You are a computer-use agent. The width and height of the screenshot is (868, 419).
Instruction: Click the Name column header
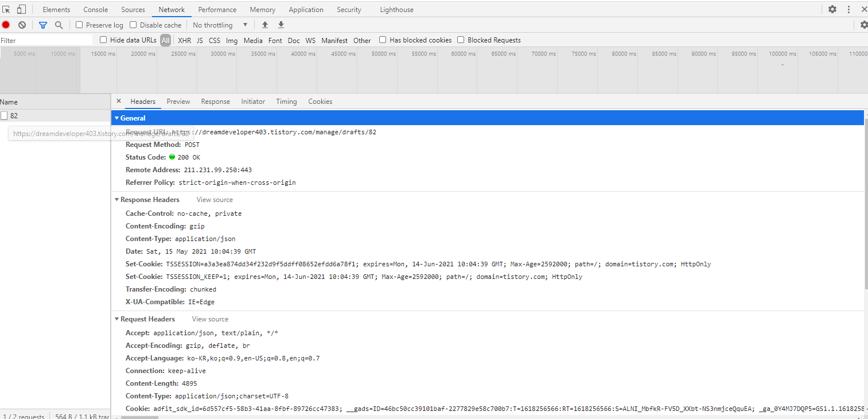point(55,102)
